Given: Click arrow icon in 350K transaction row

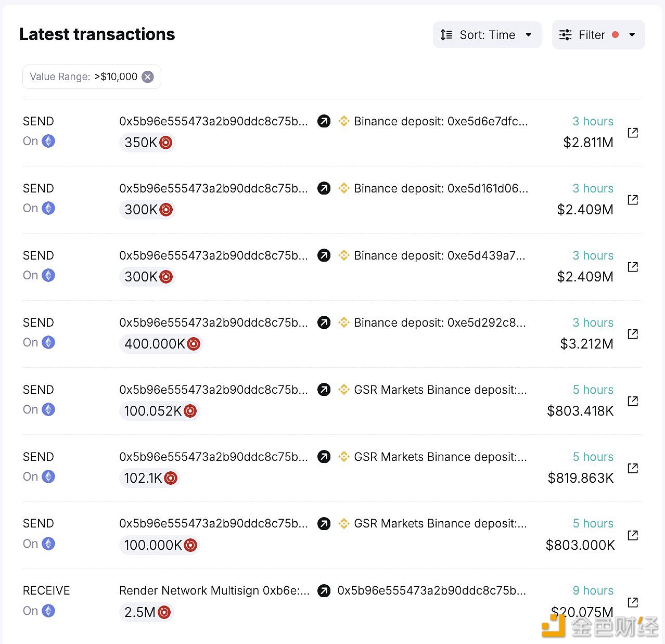Looking at the screenshot, I should coord(324,121).
